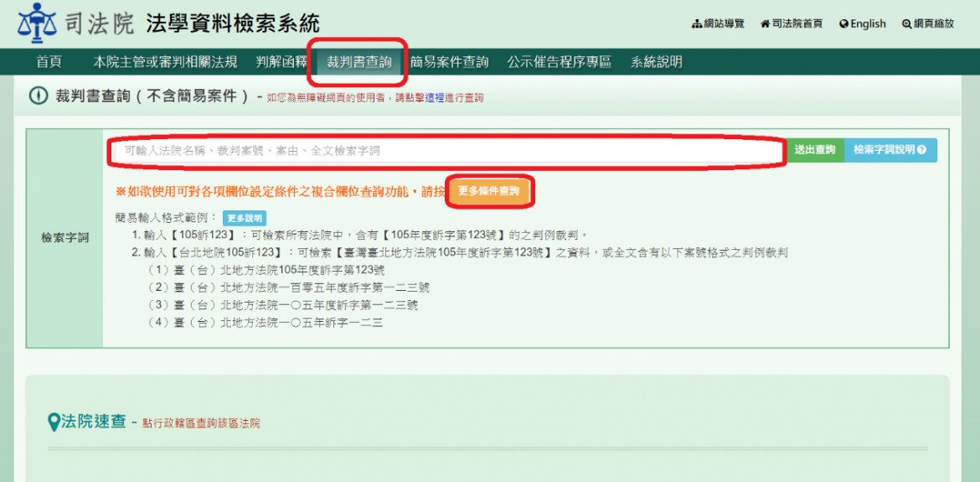Screen dimensions: 980x482
Task: Expand 更多說明 for input format examples
Action: [x=244, y=218]
